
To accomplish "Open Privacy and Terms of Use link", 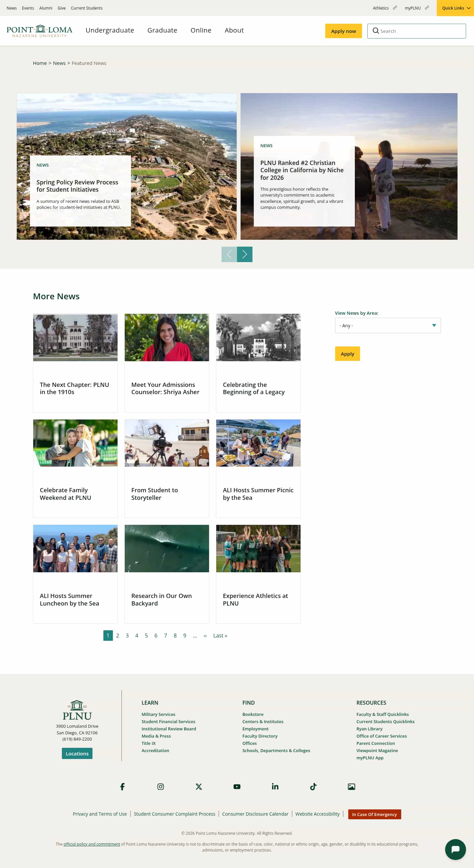I will [x=100, y=814].
